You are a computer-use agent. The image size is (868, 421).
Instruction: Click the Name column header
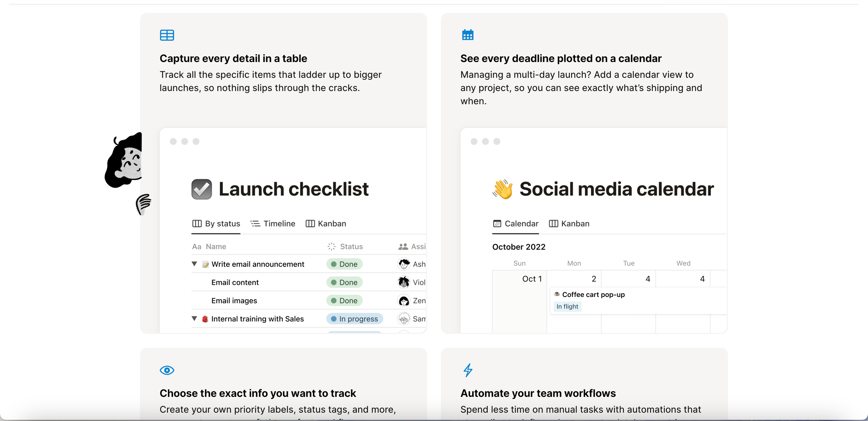click(216, 246)
